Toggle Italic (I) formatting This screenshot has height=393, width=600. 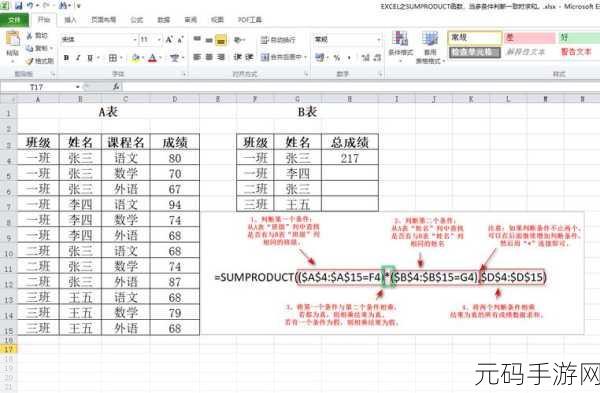(78, 58)
